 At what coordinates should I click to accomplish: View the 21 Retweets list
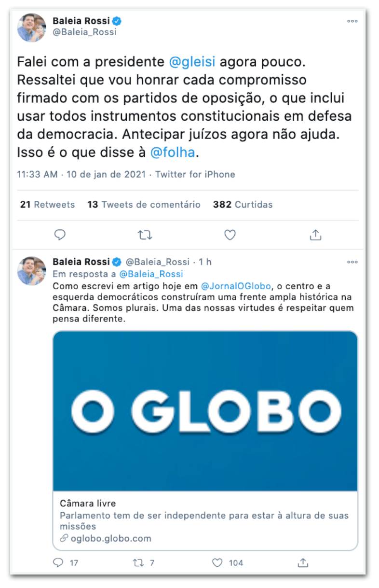47,205
